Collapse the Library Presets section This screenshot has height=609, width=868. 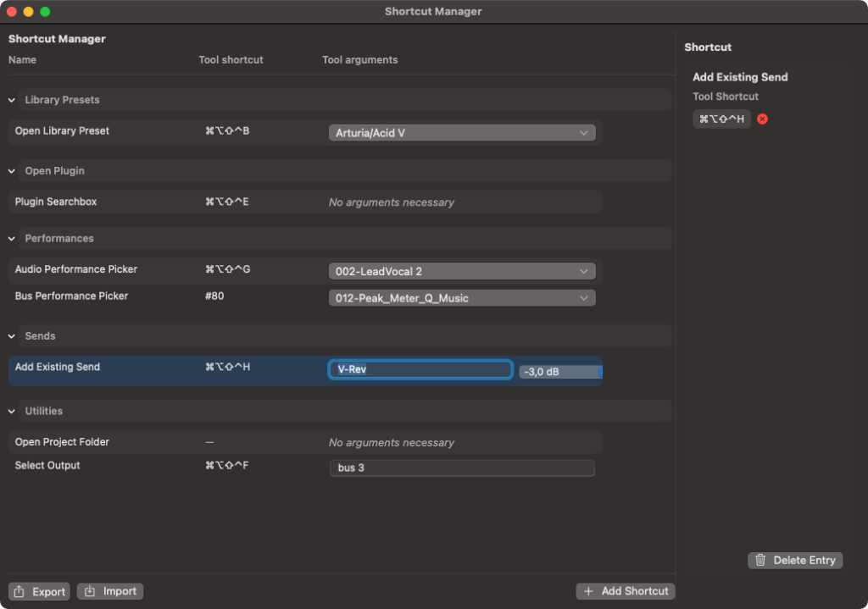click(12, 99)
